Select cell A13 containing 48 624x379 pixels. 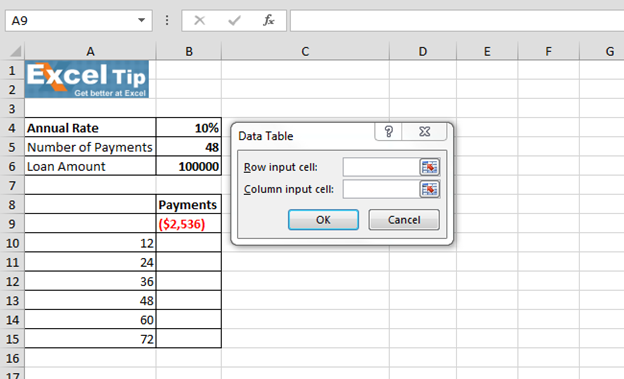90,301
